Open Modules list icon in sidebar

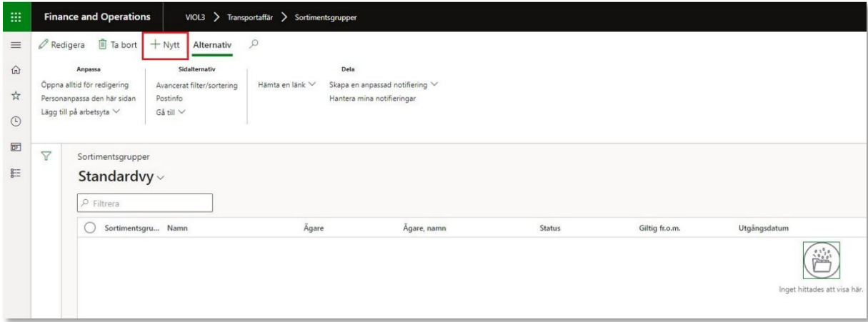point(15,172)
